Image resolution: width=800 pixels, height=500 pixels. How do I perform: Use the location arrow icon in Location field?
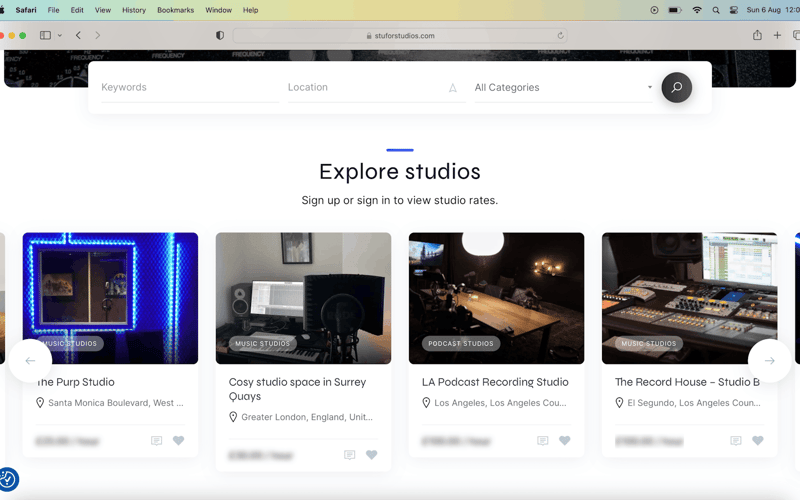(x=453, y=88)
